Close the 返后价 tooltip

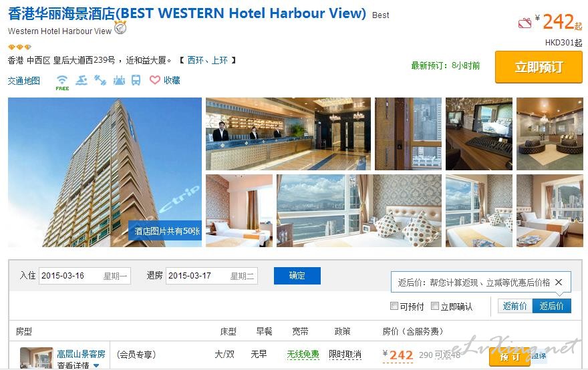[x=559, y=282]
